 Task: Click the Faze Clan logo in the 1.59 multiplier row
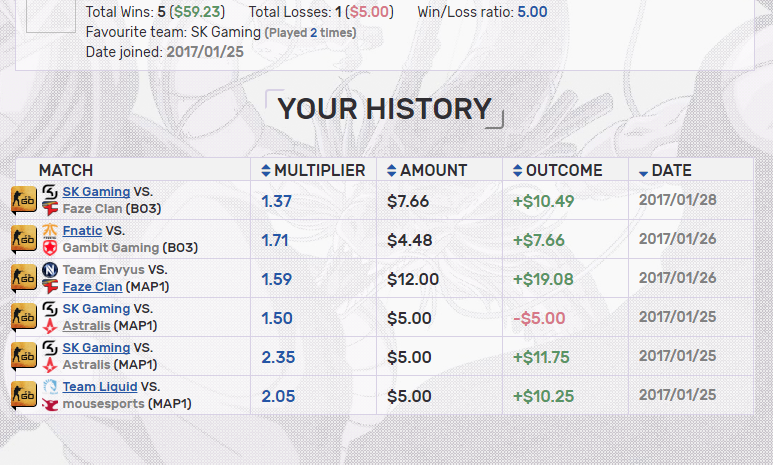[50, 287]
